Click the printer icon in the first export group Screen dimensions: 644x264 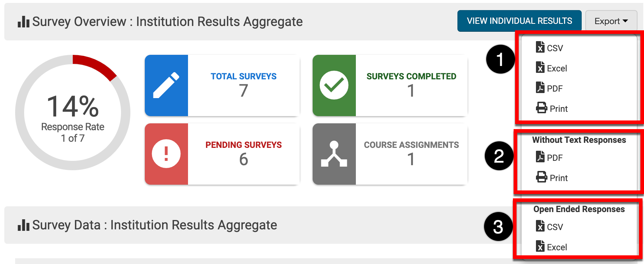coord(541,108)
